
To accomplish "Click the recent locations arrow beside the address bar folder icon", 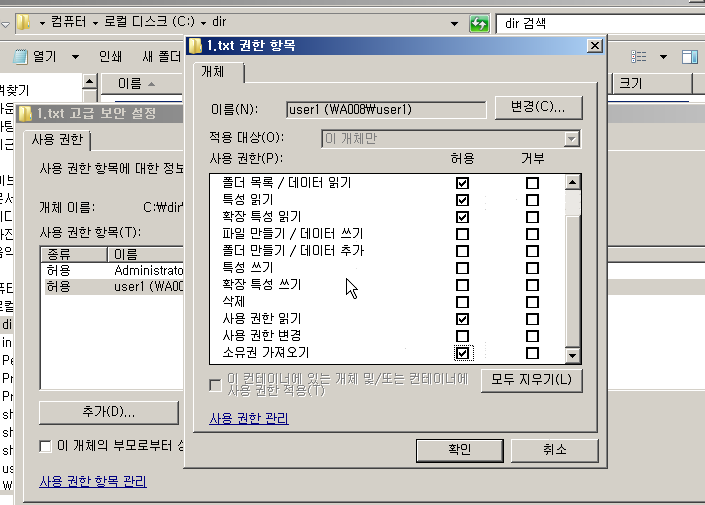I will point(5,24).
